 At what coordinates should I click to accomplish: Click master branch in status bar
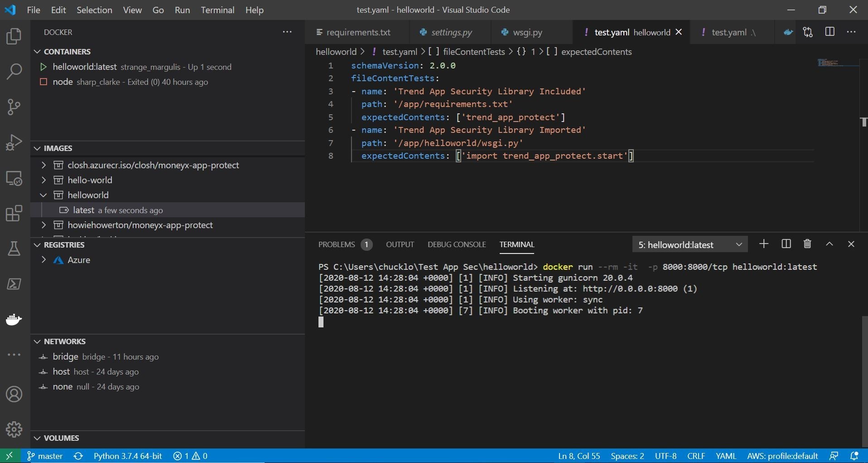tap(45, 456)
